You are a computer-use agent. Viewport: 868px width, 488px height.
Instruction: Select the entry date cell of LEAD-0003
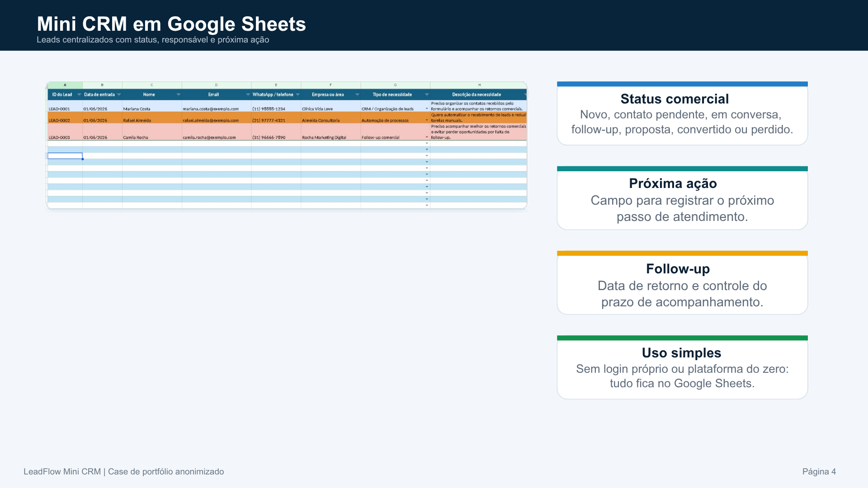(102, 132)
